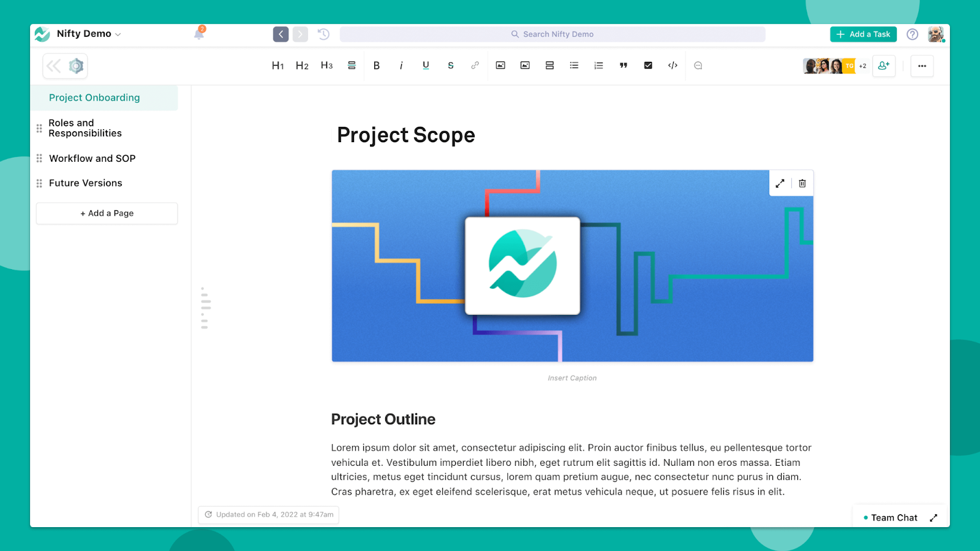Image resolution: width=980 pixels, height=551 pixels.
Task: Add a comment using the speech bubble icon
Action: 698,66
